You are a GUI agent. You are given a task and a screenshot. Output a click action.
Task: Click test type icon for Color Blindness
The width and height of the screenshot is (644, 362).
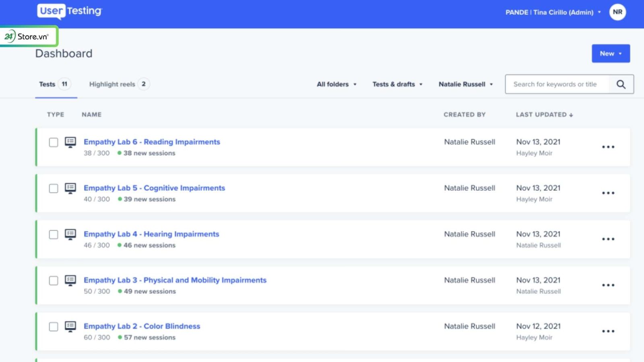pyautogui.click(x=70, y=327)
